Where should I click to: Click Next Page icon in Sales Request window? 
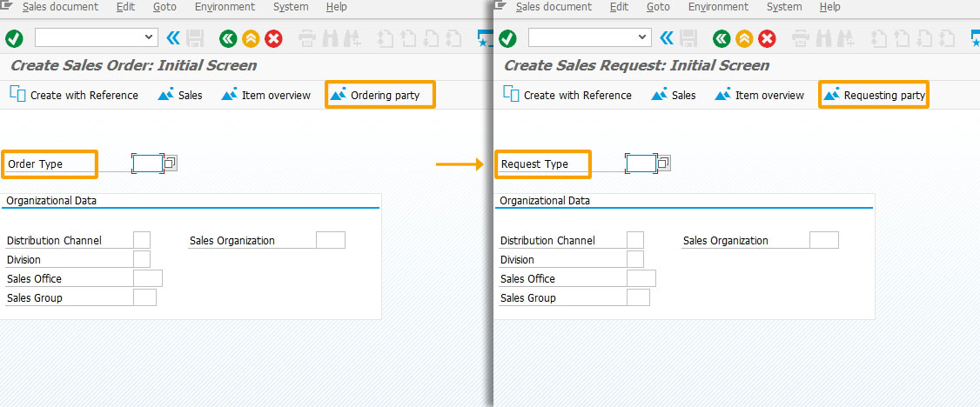(923, 39)
